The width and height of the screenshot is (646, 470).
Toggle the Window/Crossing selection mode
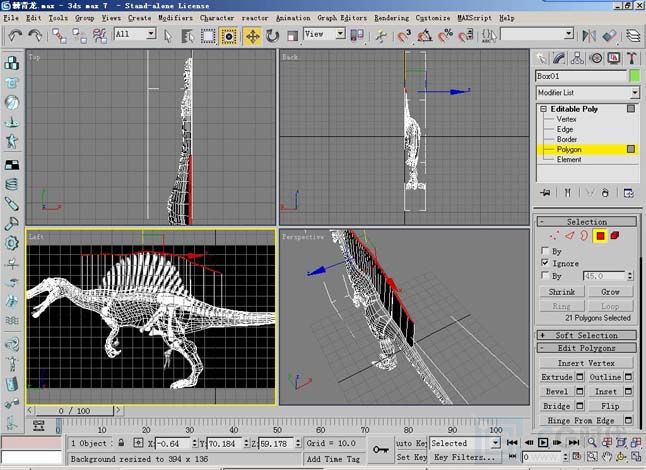pos(229,36)
